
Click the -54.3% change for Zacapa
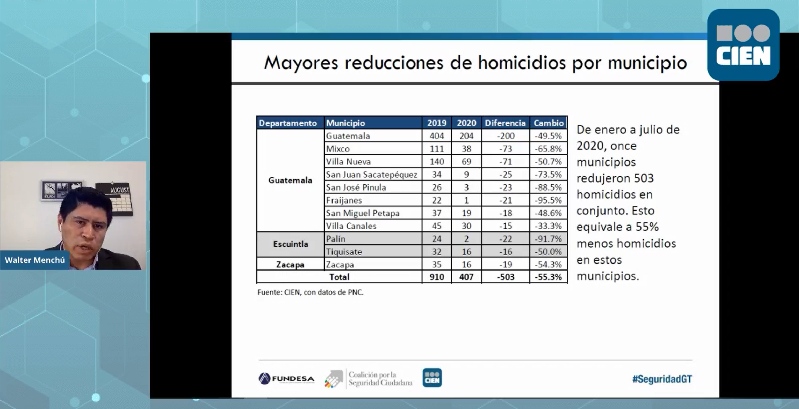[549, 264]
